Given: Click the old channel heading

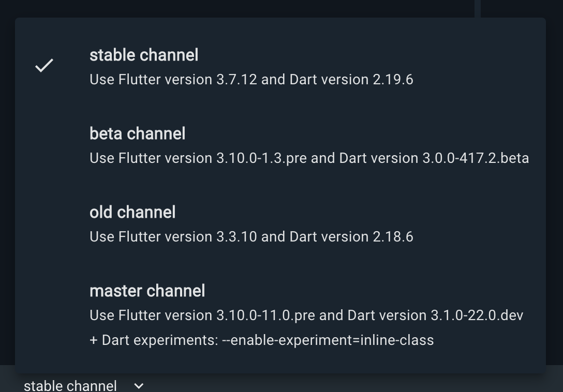Looking at the screenshot, I should (x=132, y=212).
